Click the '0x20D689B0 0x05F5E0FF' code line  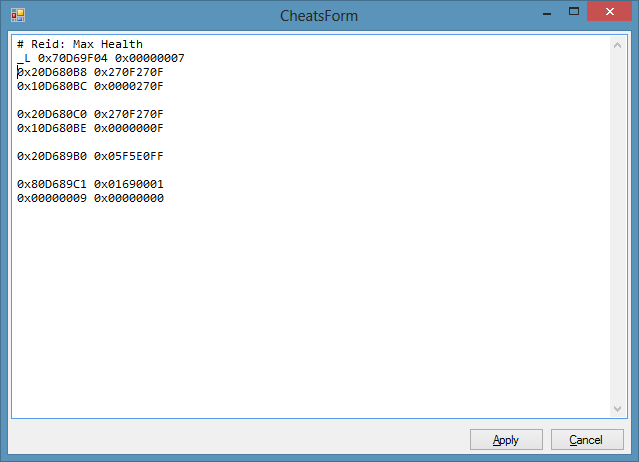coord(90,156)
